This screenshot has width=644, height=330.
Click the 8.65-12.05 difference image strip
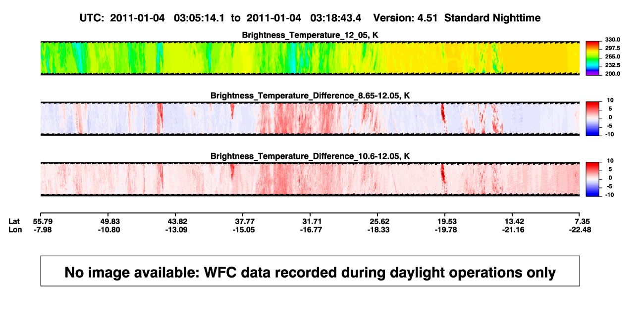coord(310,119)
